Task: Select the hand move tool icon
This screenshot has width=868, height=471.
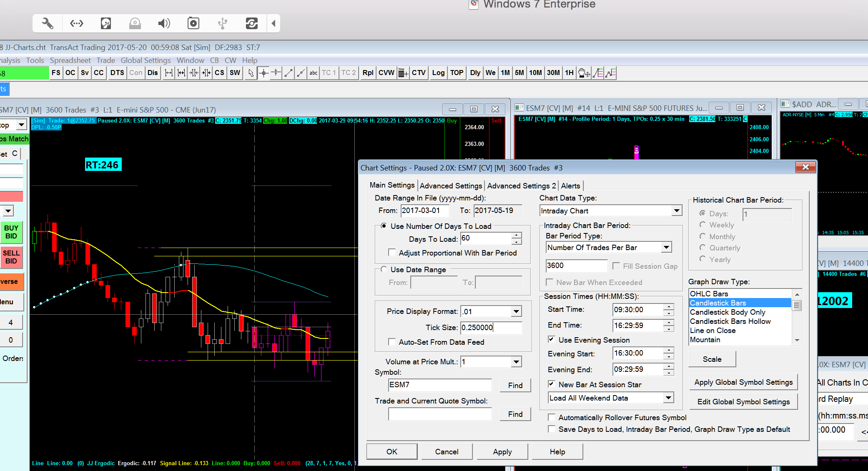Action: (x=584, y=73)
